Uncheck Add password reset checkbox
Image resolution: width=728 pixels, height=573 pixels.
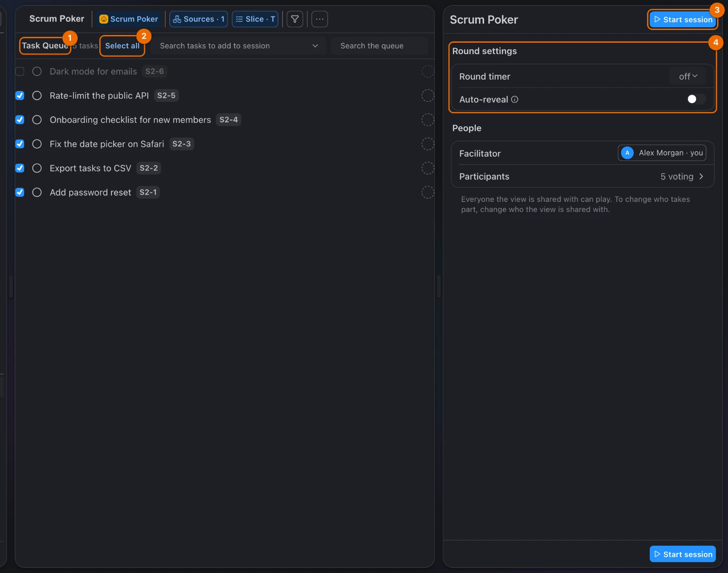(x=20, y=192)
